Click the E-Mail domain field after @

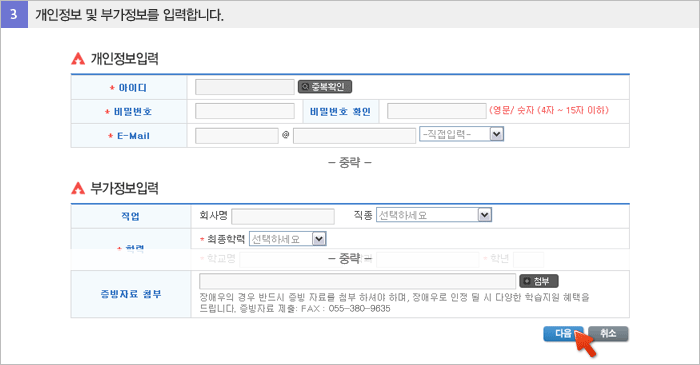coord(354,136)
